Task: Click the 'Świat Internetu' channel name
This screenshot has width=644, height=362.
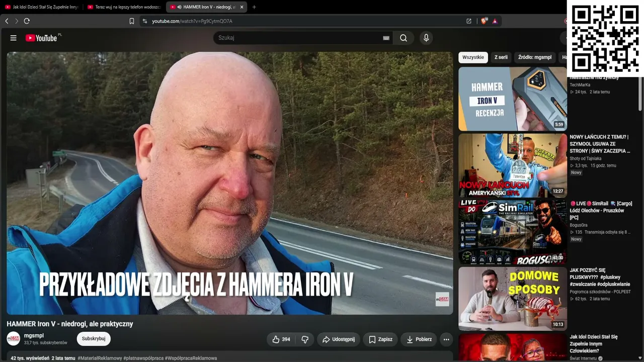Action: pos(583,358)
